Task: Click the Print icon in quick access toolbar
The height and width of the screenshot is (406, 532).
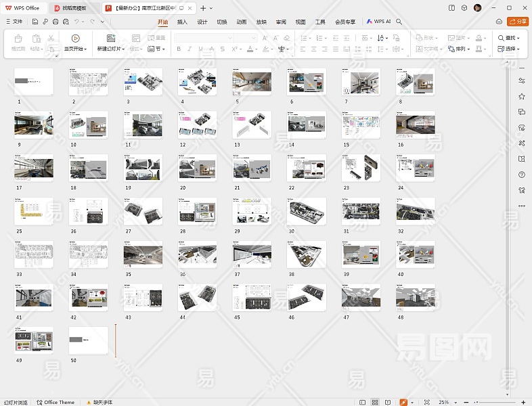Action: pyautogui.click(x=55, y=22)
